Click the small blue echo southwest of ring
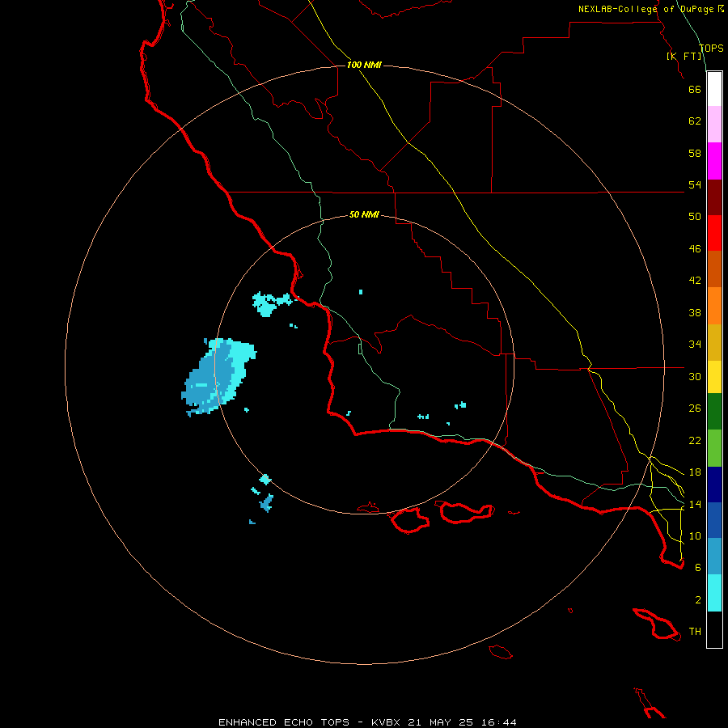728x728 pixels. [x=266, y=503]
